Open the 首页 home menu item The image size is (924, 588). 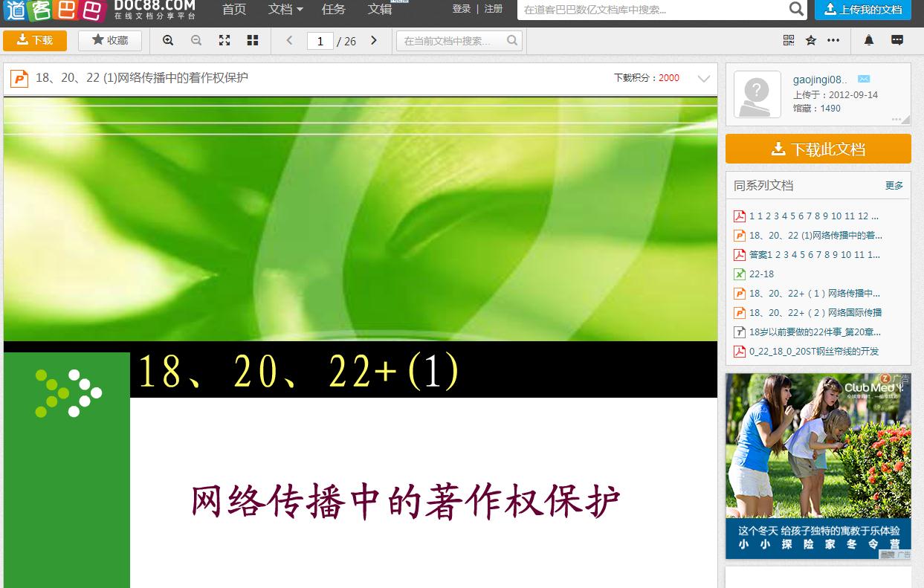[234, 10]
